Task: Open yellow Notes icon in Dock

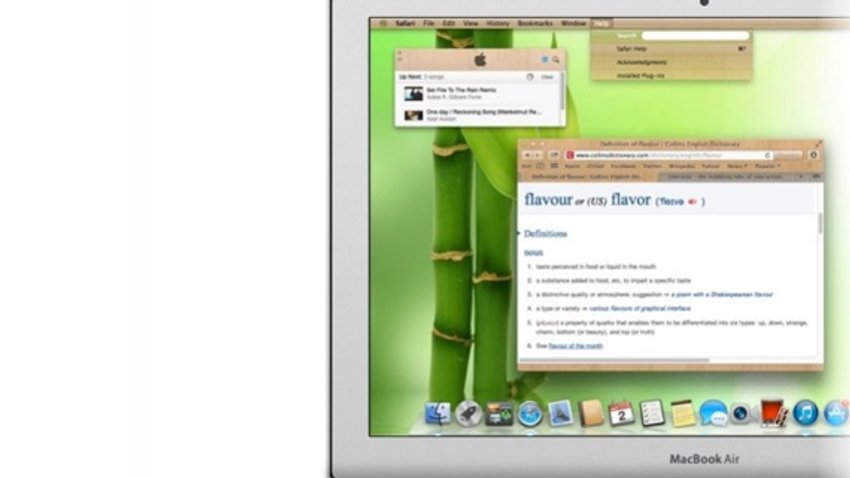Action: coord(682,414)
